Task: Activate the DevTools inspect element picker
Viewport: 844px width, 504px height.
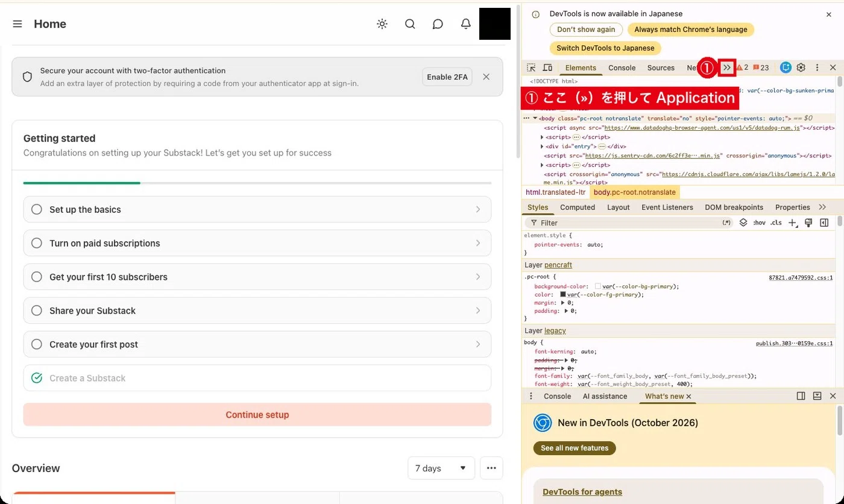Action: [531, 68]
